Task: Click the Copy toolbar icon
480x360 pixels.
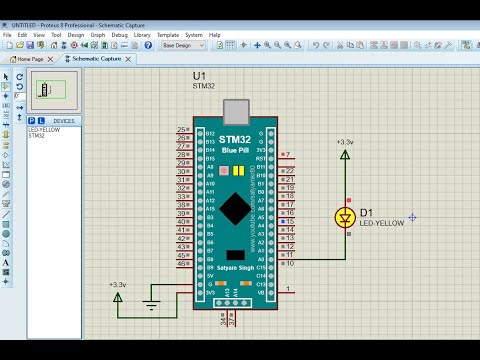Action: (350, 45)
